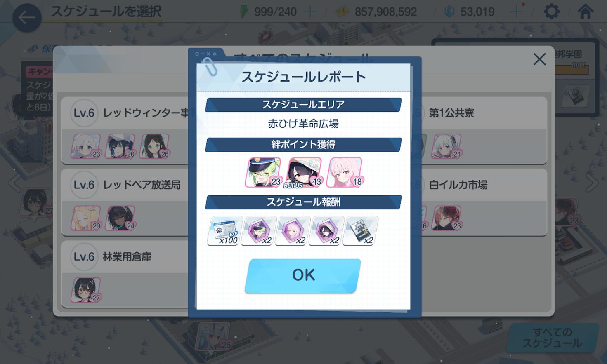This screenshot has height=364, width=607.
Task: Tap the dark-haired student shard reward x2
Action: pyautogui.click(x=326, y=231)
